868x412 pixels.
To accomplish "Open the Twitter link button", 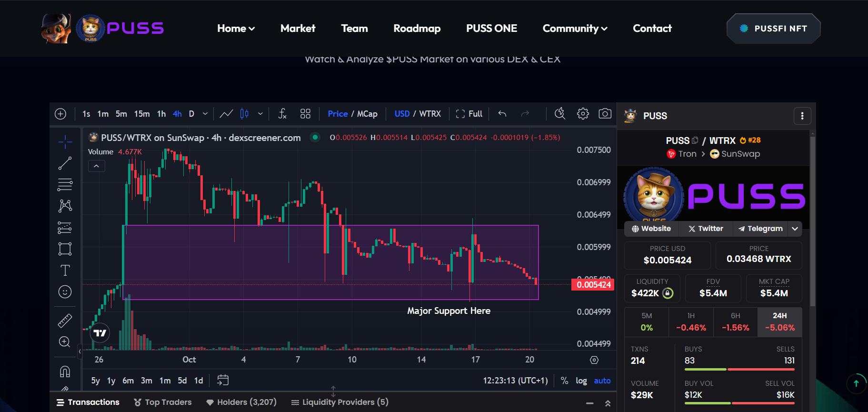I will [x=706, y=229].
